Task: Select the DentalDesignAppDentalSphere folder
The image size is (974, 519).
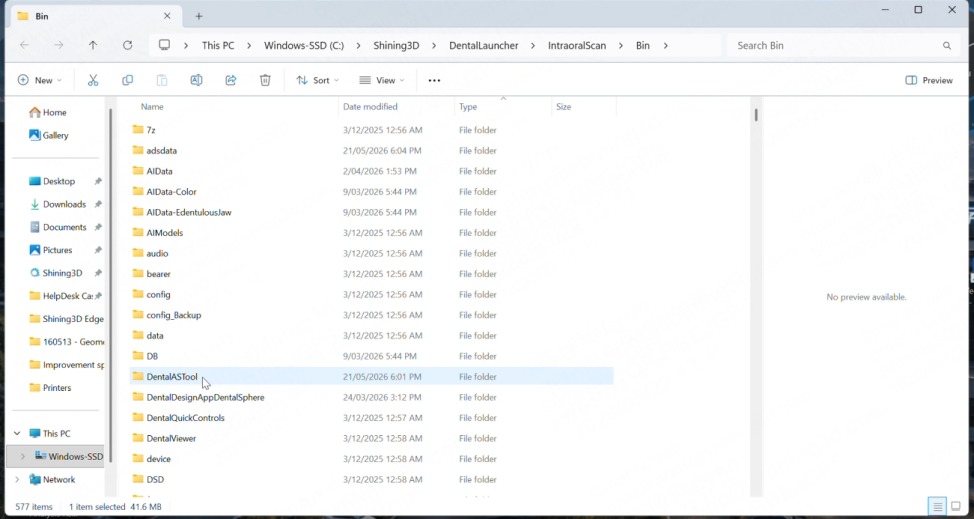Action: [205, 397]
